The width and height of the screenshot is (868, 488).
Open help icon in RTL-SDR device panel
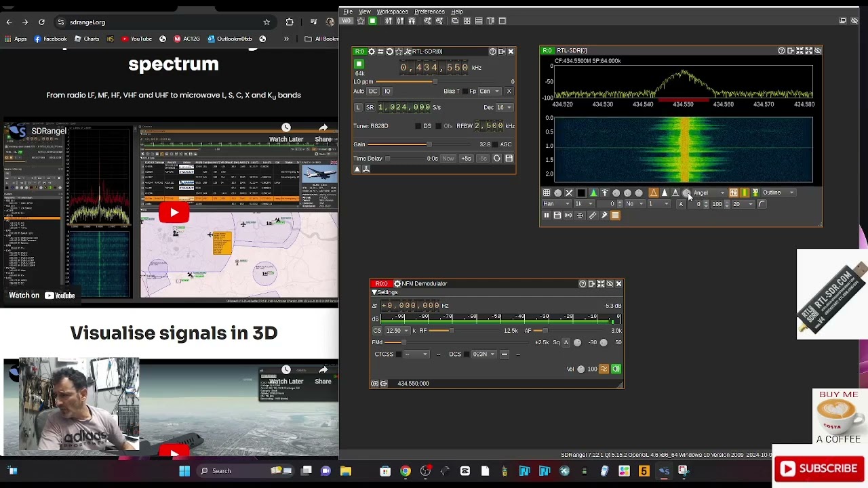coord(492,52)
